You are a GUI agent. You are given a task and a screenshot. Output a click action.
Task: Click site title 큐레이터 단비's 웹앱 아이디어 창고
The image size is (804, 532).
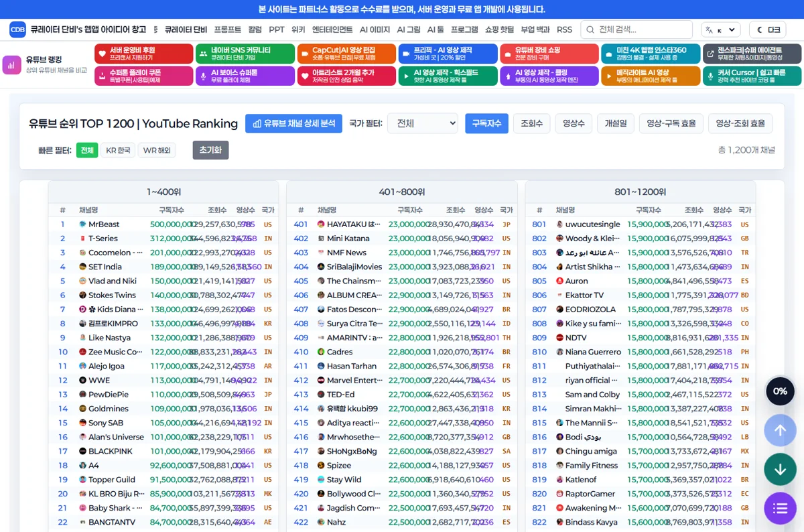point(88,29)
